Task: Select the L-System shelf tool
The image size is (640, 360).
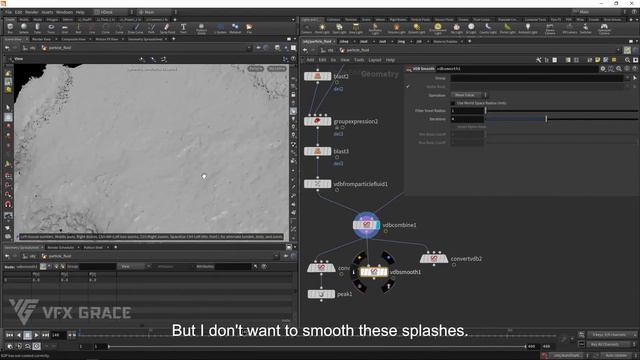Action: [x=220, y=28]
